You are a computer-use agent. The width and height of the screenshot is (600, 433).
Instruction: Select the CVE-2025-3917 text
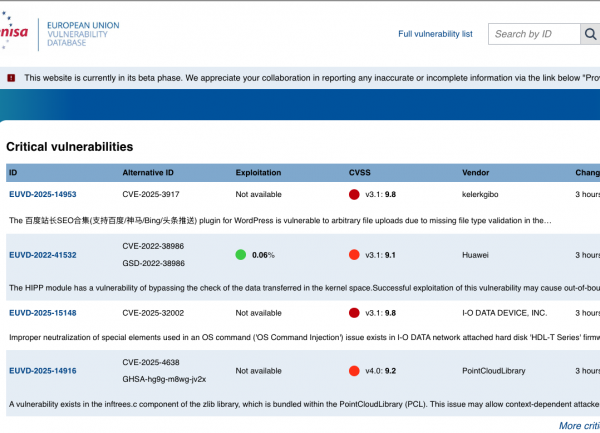(151, 194)
